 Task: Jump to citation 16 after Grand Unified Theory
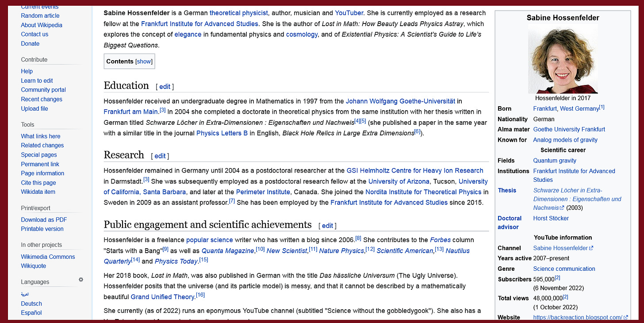tap(200, 295)
